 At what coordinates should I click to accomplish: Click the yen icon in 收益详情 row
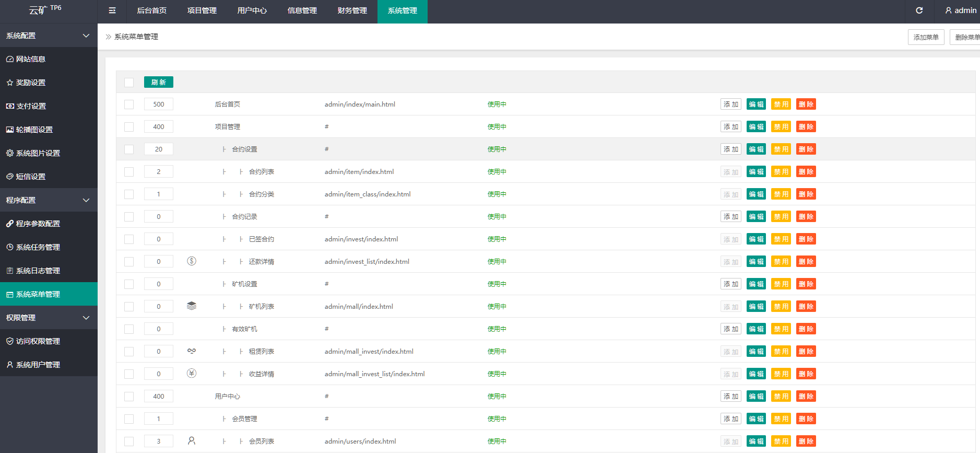click(192, 374)
